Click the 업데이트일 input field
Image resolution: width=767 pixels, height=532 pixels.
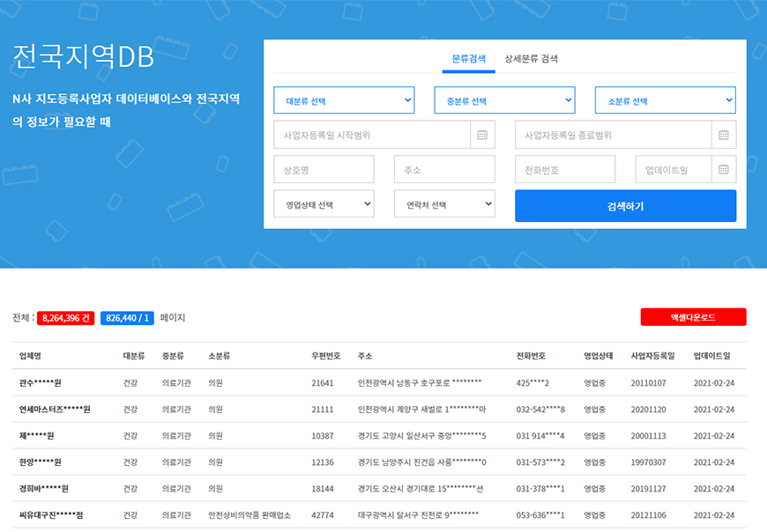tap(673, 169)
